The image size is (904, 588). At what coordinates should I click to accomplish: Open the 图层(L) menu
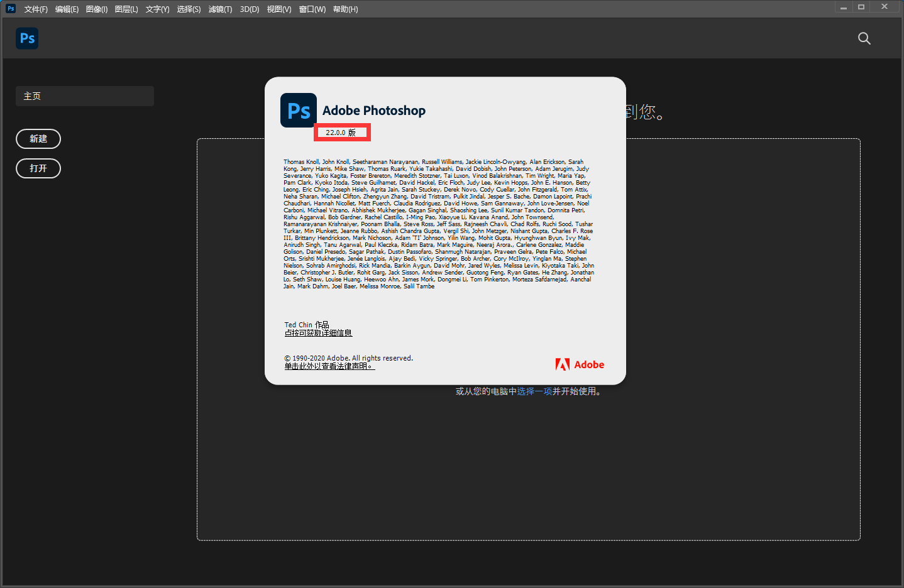point(126,9)
